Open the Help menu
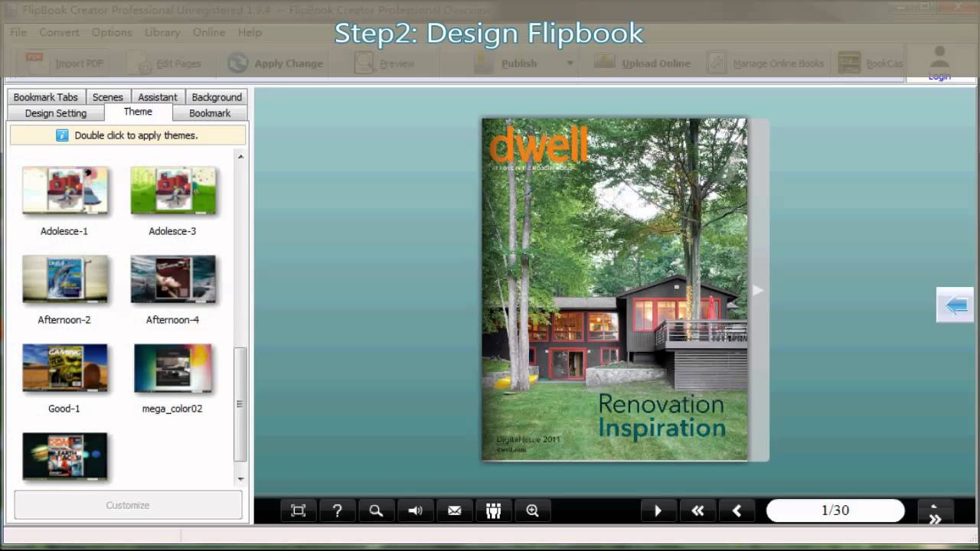 point(250,32)
